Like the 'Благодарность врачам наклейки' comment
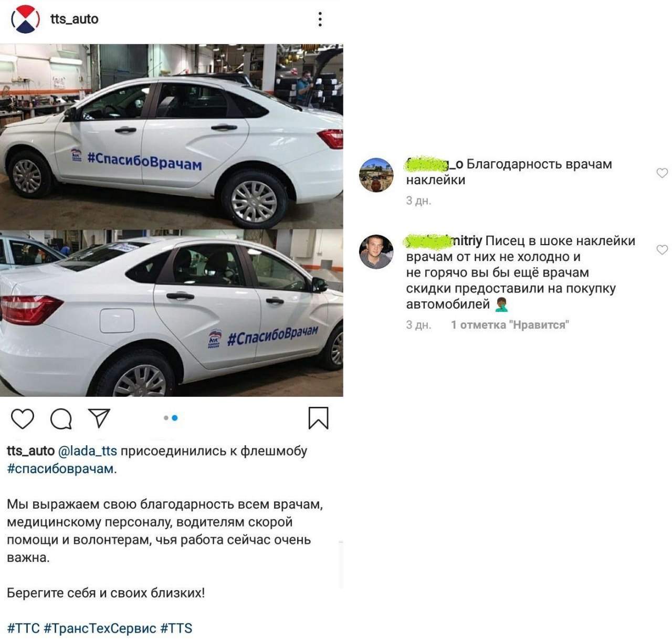Screen dimensions: 672x641 coord(662,173)
